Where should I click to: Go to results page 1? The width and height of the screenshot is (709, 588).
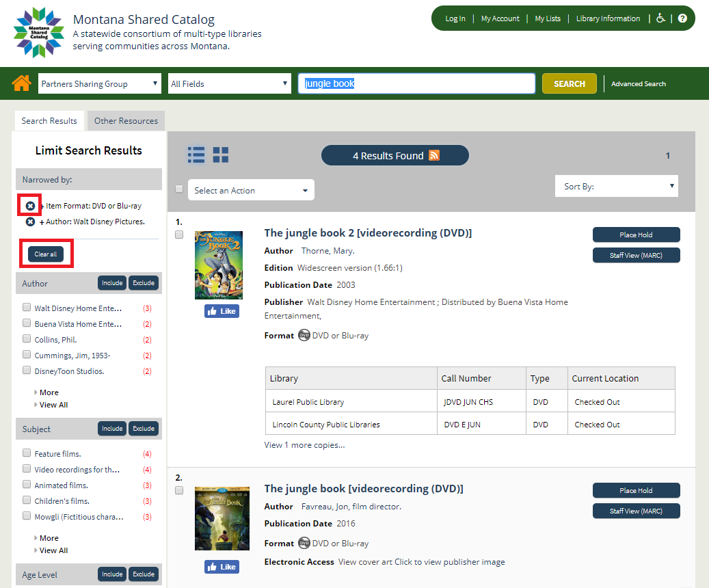click(x=667, y=156)
